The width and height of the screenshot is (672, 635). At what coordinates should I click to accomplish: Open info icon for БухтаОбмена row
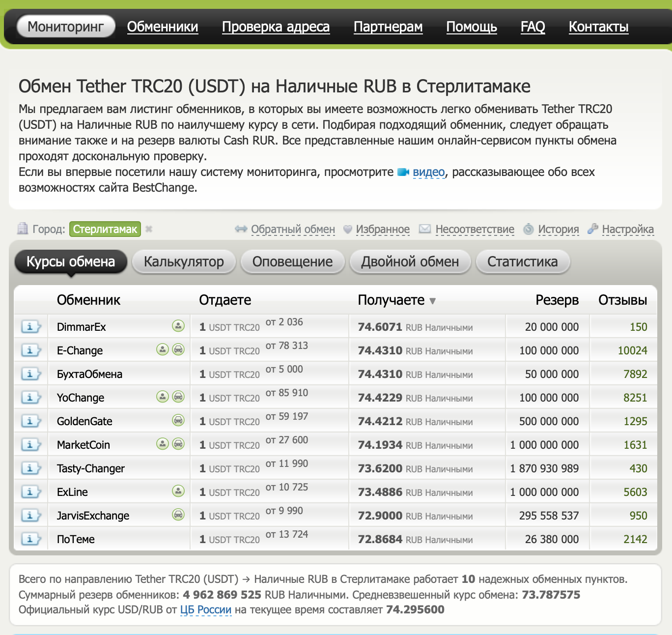tap(30, 374)
